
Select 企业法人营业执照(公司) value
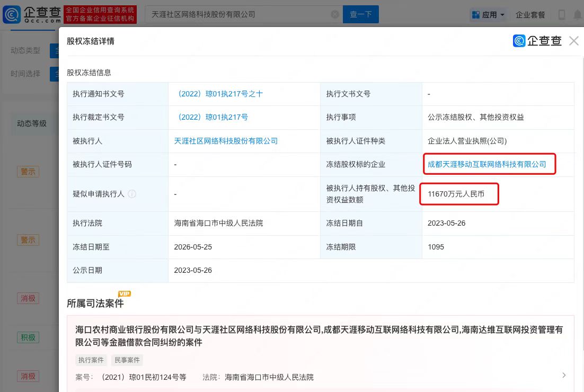click(467, 141)
